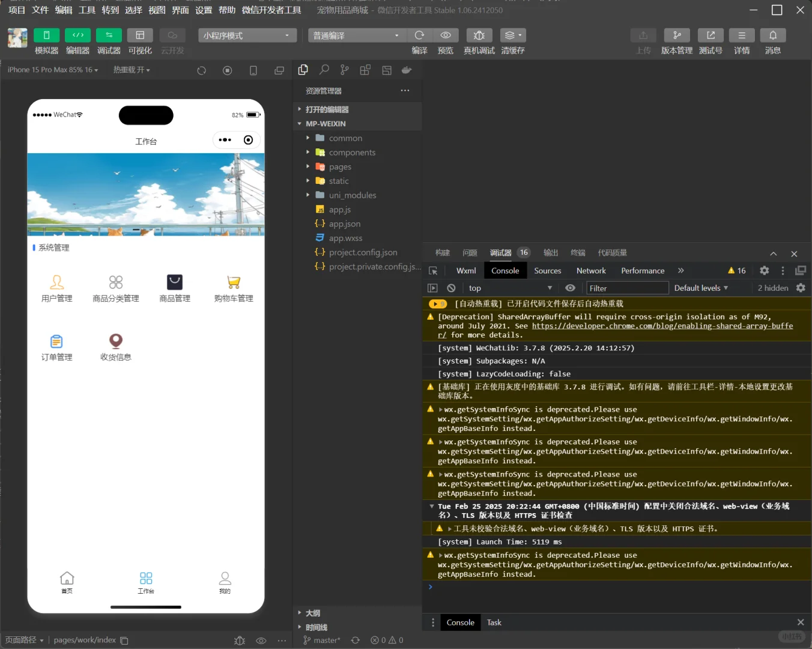Expand the uni_modules folder
Image resolution: width=812 pixels, height=649 pixels.
(357, 195)
